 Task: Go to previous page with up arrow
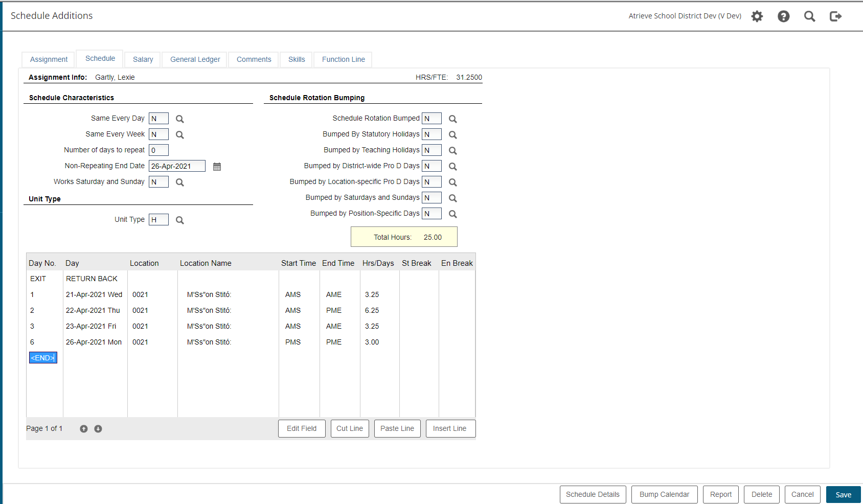pos(84,429)
